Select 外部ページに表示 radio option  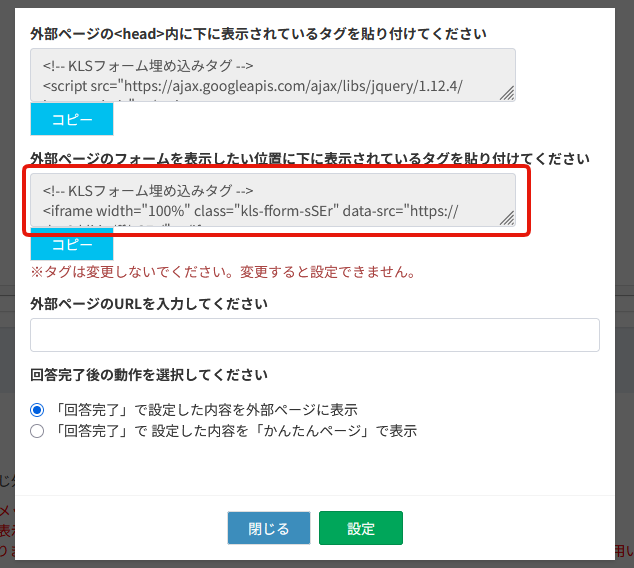click(37, 410)
